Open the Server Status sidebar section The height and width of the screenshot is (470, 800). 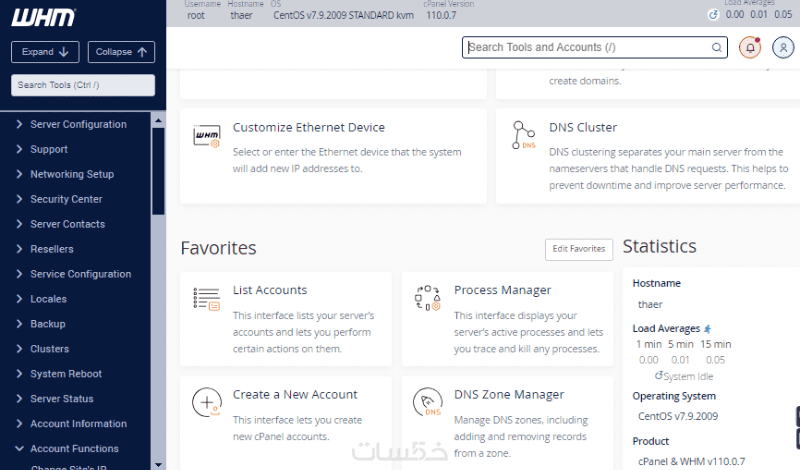[x=62, y=399]
